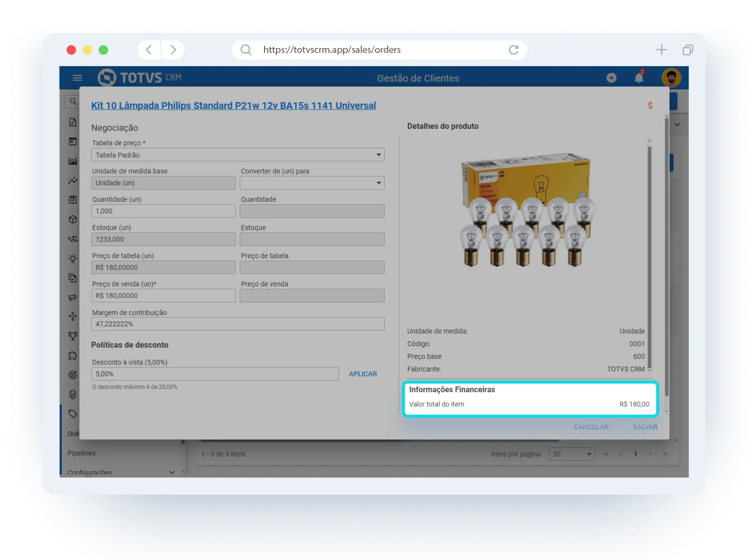Viewport: 756px width, 560px height.
Task: Open the area chart icon in sidebar
Action: 73,161
